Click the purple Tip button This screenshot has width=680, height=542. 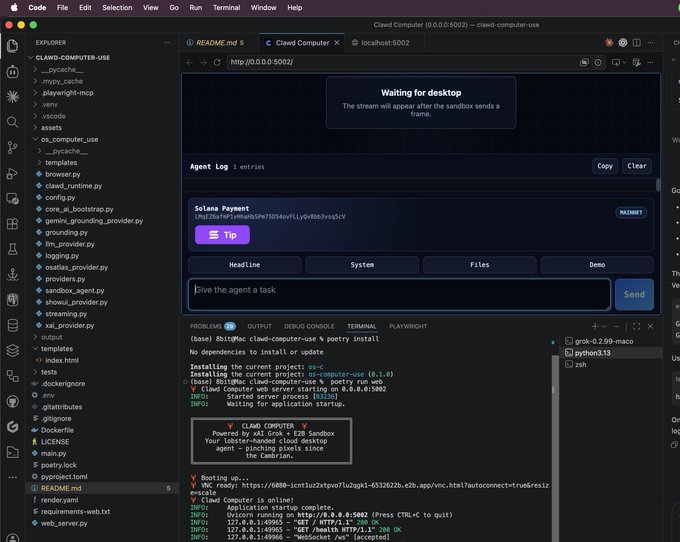click(222, 235)
